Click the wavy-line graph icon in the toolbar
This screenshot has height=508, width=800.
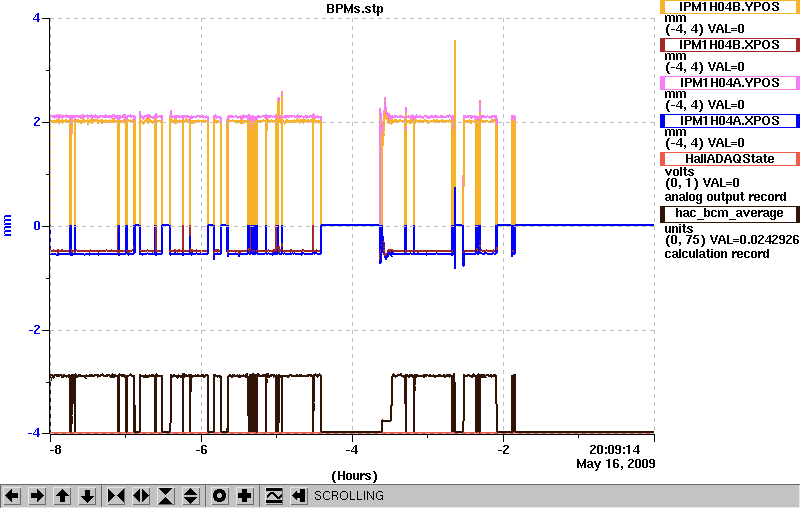click(x=274, y=496)
